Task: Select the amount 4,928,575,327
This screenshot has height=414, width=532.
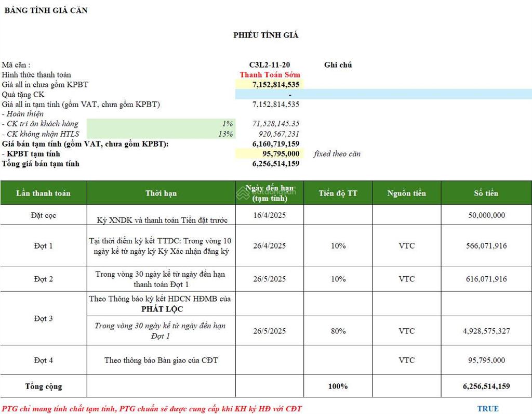Action: [x=486, y=331]
